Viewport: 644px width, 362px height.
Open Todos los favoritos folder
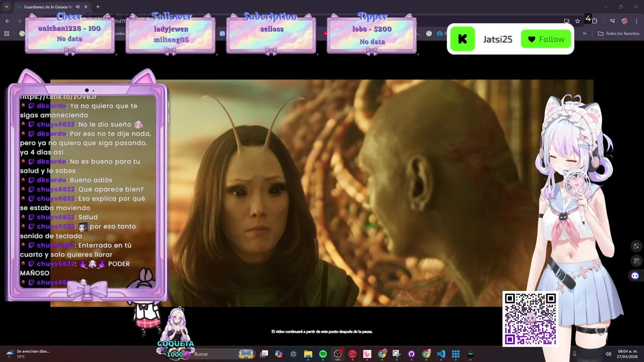[618, 34]
